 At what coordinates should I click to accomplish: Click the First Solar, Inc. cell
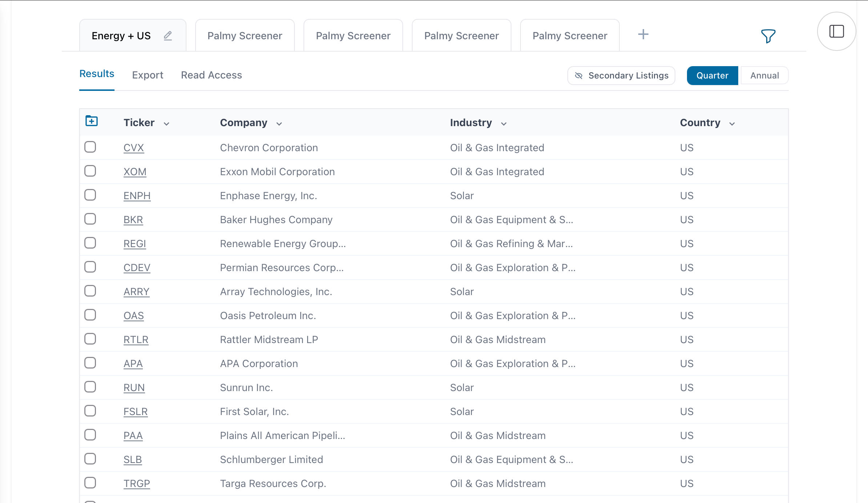click(254, 412)
